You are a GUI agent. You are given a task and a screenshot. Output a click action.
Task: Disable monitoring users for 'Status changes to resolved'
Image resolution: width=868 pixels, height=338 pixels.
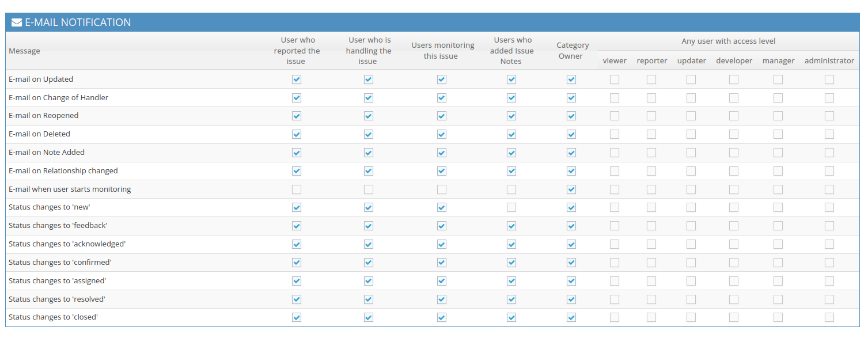(x=441, y=299)
